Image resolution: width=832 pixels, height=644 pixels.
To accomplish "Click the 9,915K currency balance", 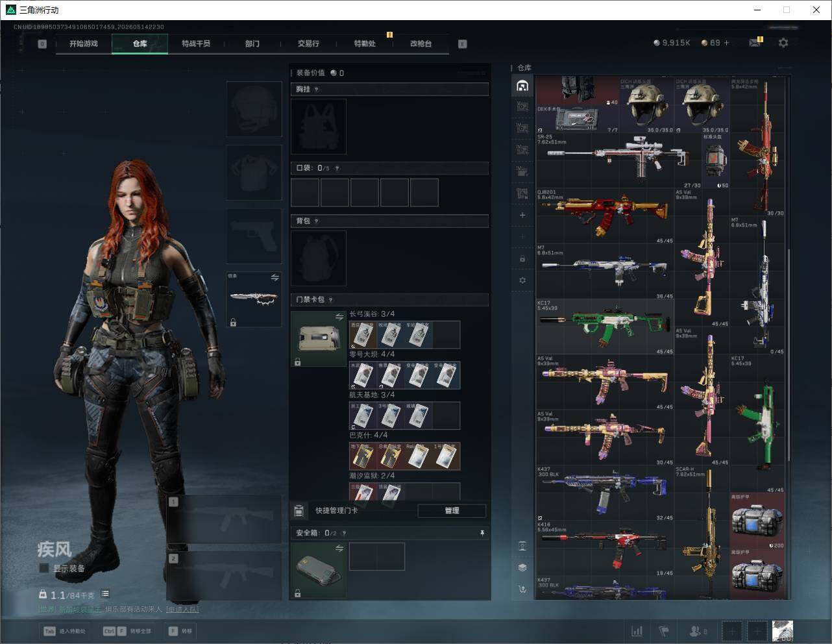I will point(672,43).
